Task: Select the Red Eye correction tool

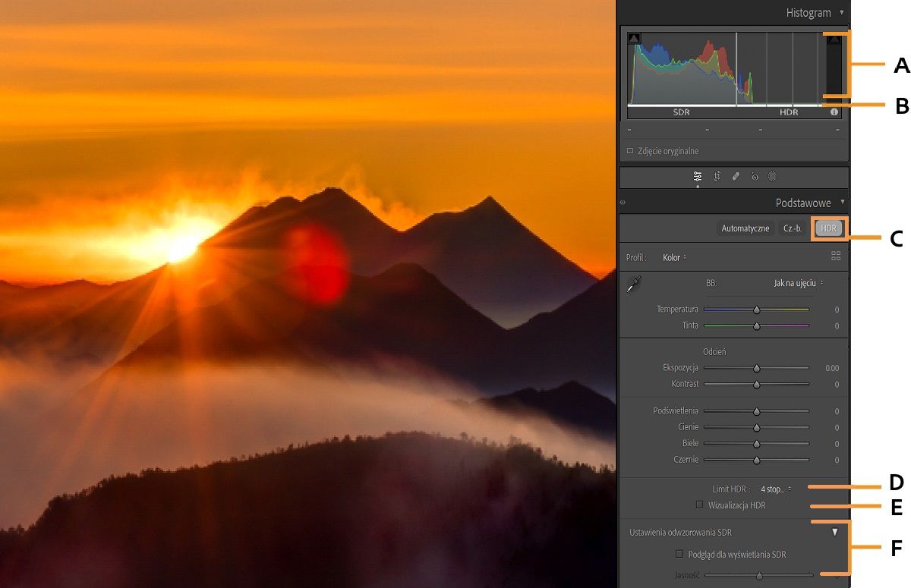Action: coord(755,176)
